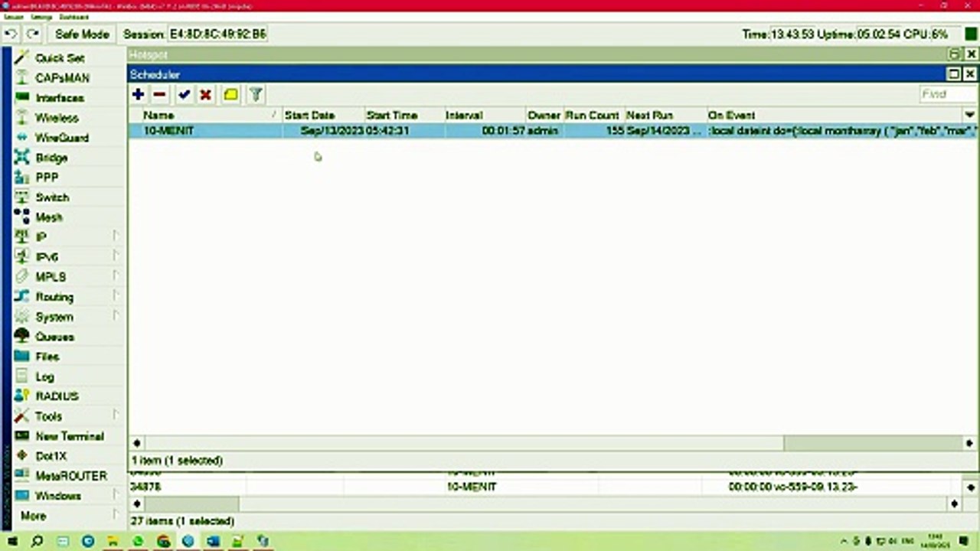Click the Find field in Scheduler
This screenshot has width=980, height=551.
click(947, 94)
